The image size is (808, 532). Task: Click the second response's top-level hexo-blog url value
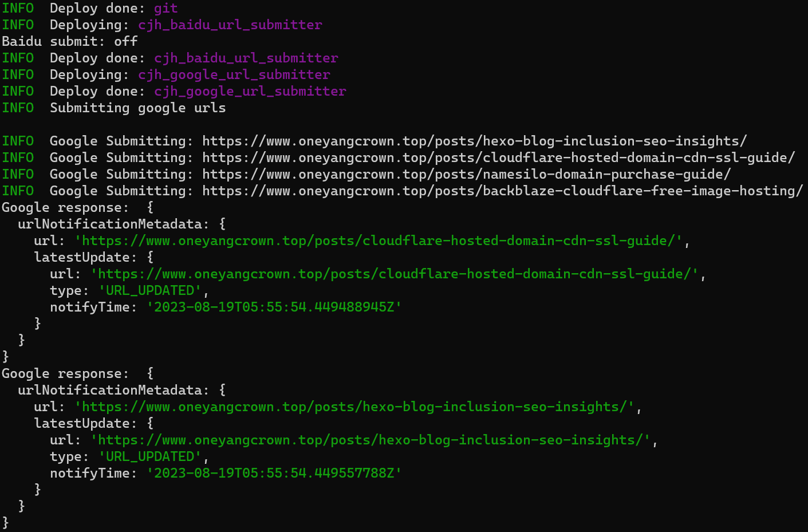354,407
